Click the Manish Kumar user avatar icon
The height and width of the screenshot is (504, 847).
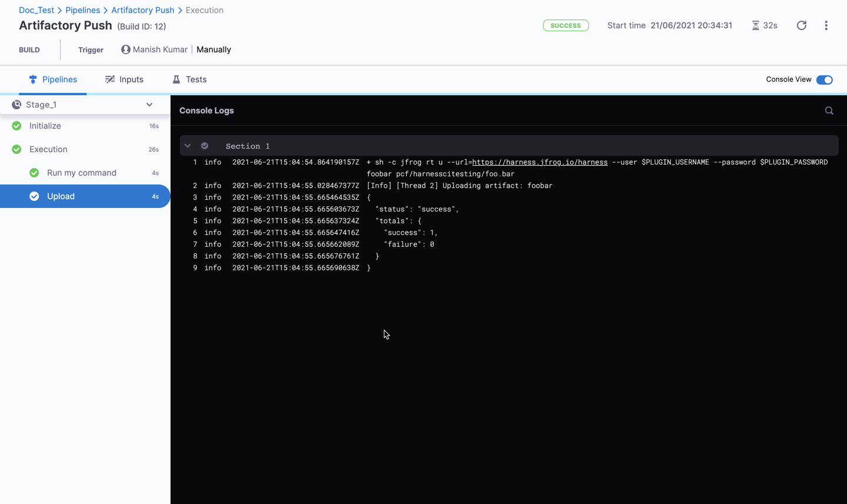(x=125, y=49)
